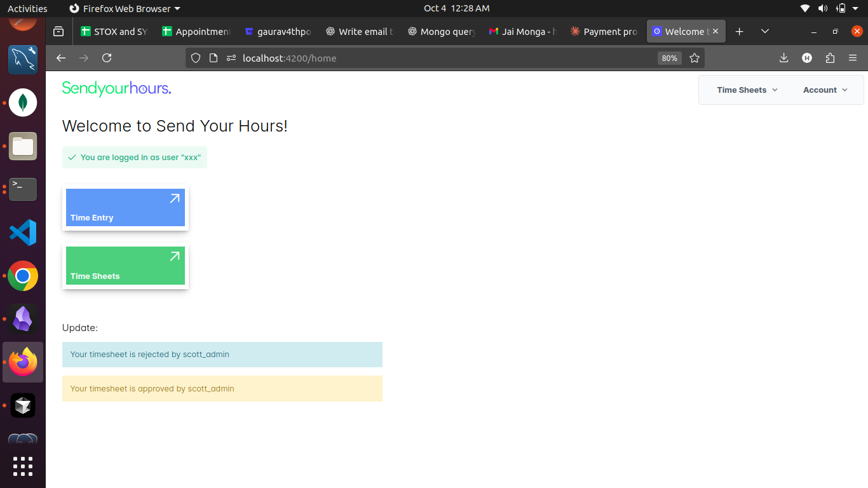Open the extensions puzzle icon
868x488 pixels.
(x=830, y=58)
